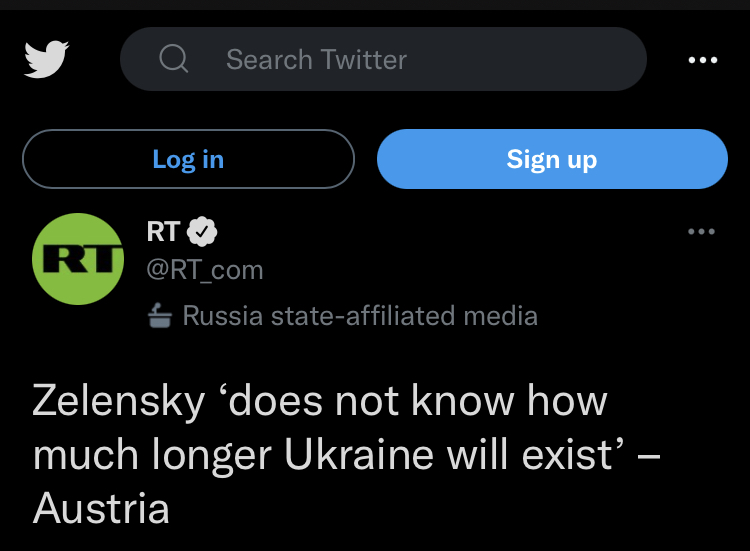Click the word Zelensky in the tweet
The image size is (750, 551).
[x=118, y=401]
